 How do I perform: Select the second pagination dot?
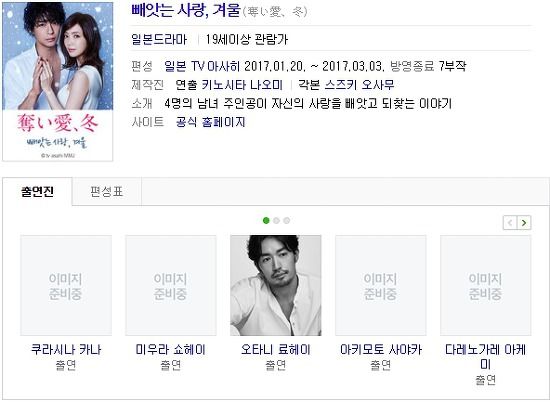(276, 220)
